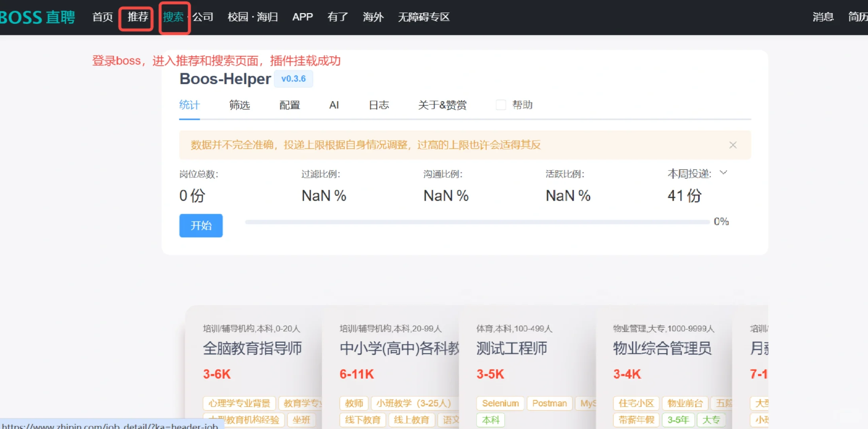Go to 首页 in the navigation bar
The width and height of the screenshot is (868, 429).
tap(103, 17)
